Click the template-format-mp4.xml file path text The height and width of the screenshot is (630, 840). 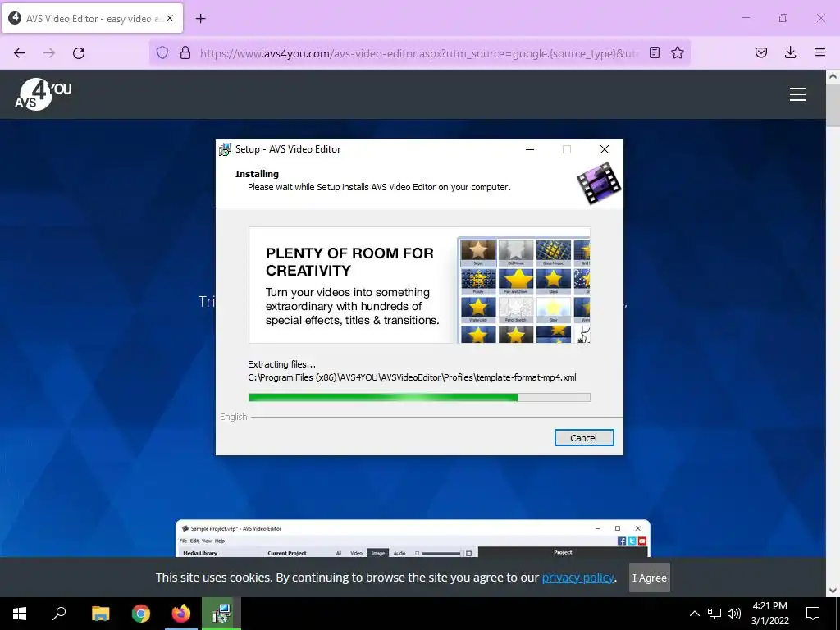coord(412,377)
